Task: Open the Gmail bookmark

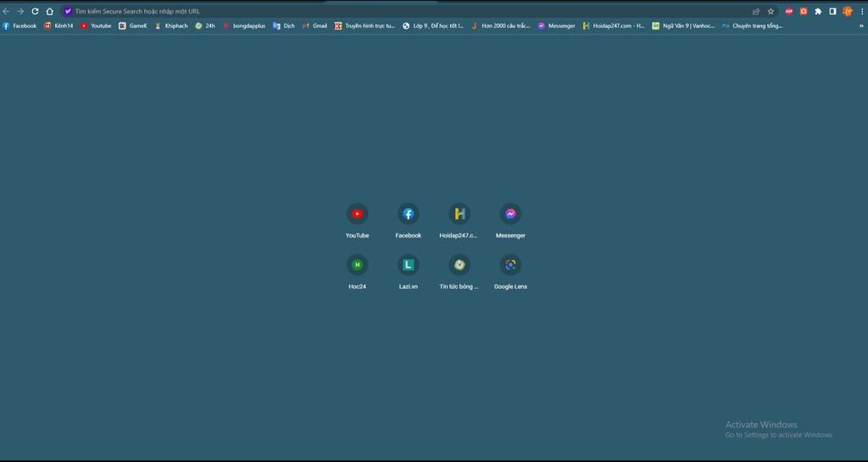Action: (314, 25)
